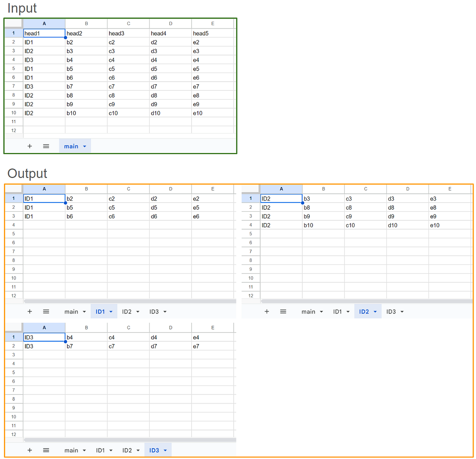Add a new sheet in the ID3 output pane
The image size is (476, 459).
[30, 450]
